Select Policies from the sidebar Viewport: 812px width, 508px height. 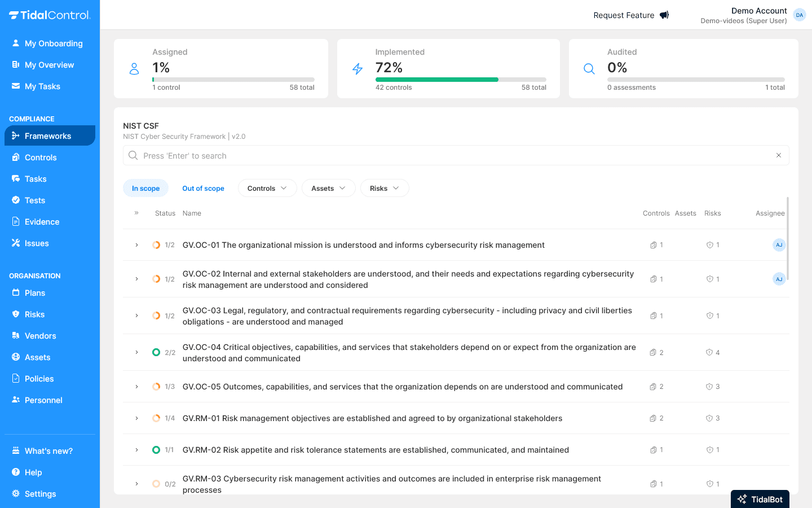pos(39,378)
